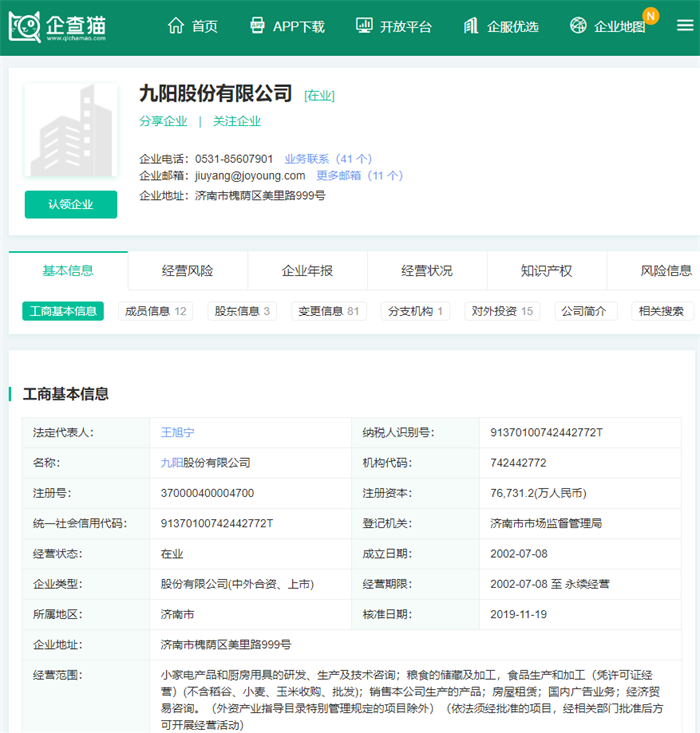Open 分支机构 1 sub-tab

[415, 311]
